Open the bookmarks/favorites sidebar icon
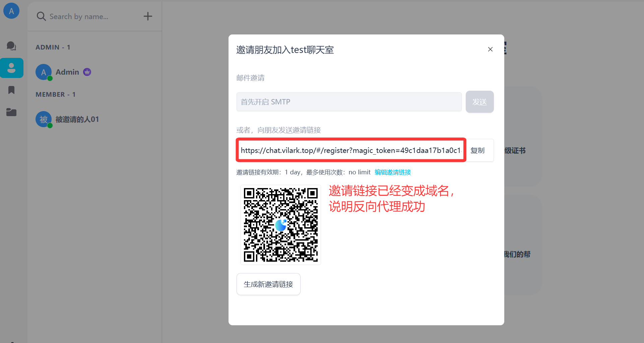644x343 pixels. click(x=11, y=90)
